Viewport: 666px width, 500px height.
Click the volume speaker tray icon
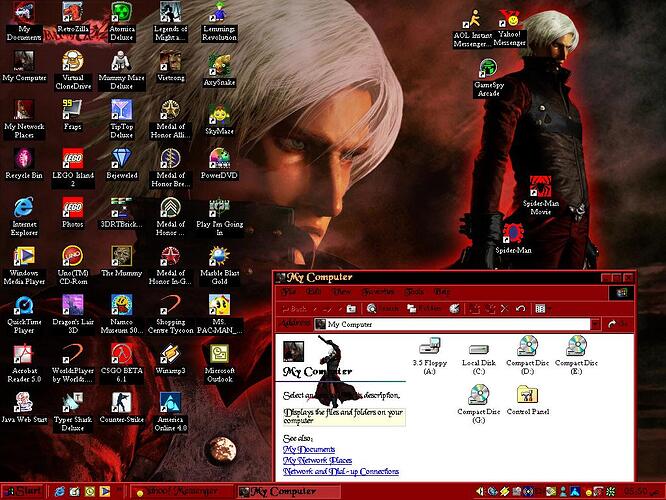[480, 492]
